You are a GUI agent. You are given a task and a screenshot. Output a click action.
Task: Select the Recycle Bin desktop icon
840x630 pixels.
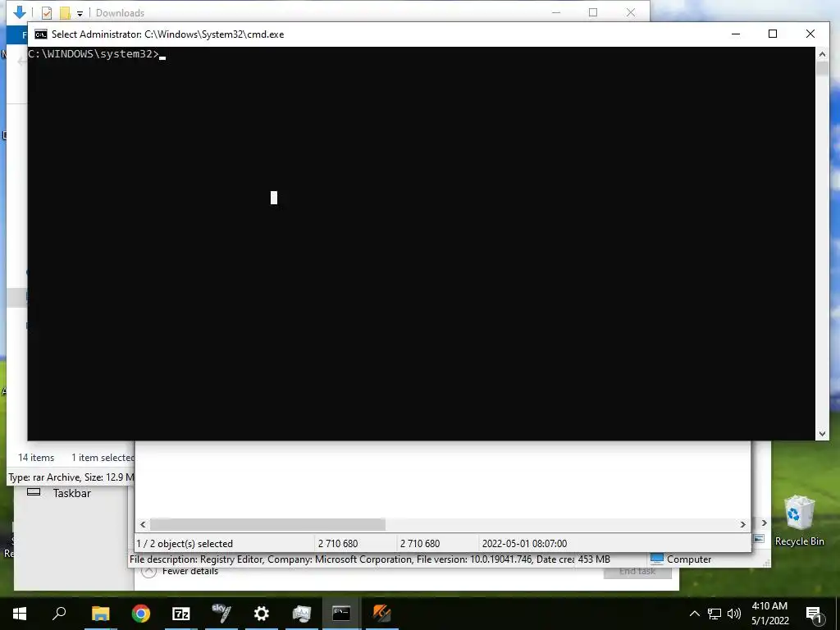[x=799, y=521]
